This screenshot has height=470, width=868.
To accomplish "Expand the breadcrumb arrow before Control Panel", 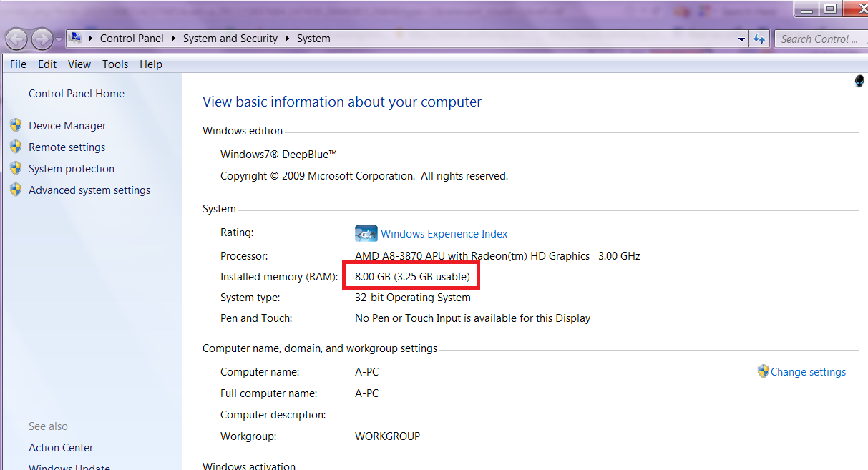I will 91,39.
